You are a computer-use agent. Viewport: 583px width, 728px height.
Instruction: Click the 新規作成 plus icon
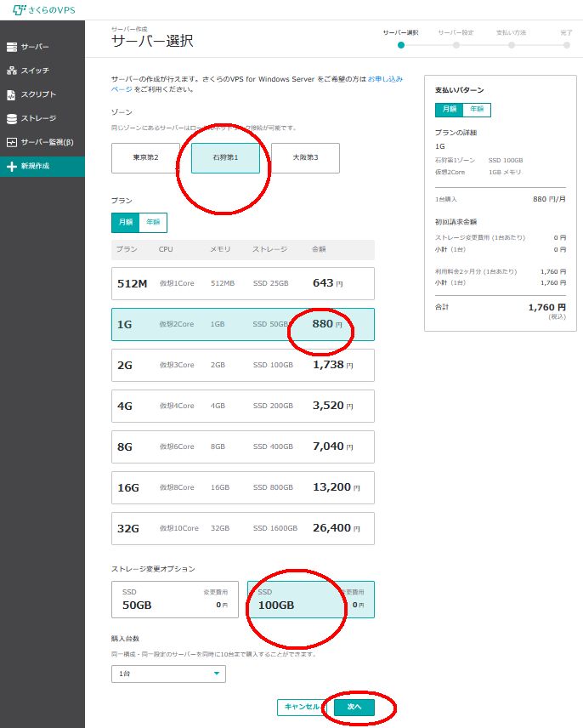tap(12, 167)
